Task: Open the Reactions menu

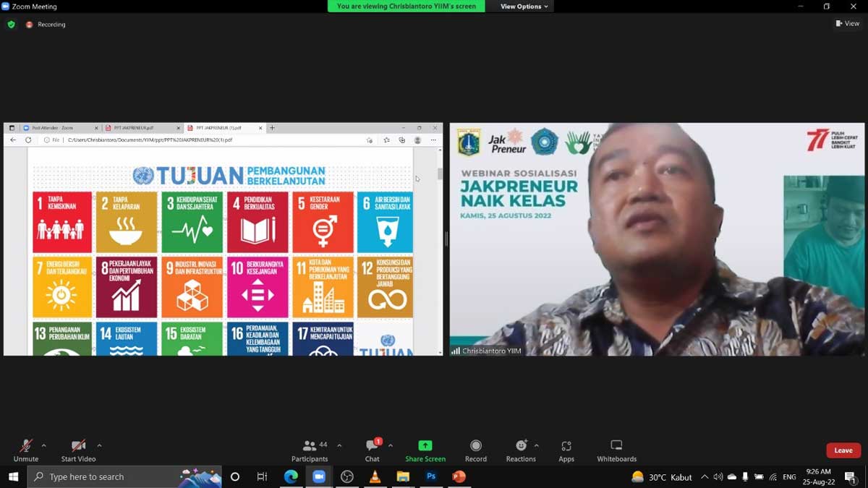Action: pyautogui.click(x=521, y=447)
